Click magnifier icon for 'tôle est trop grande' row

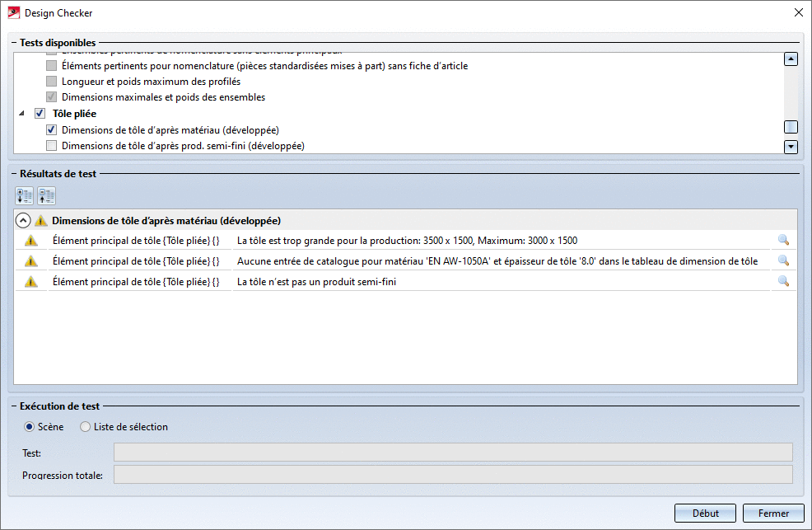(x=783, y=240)
